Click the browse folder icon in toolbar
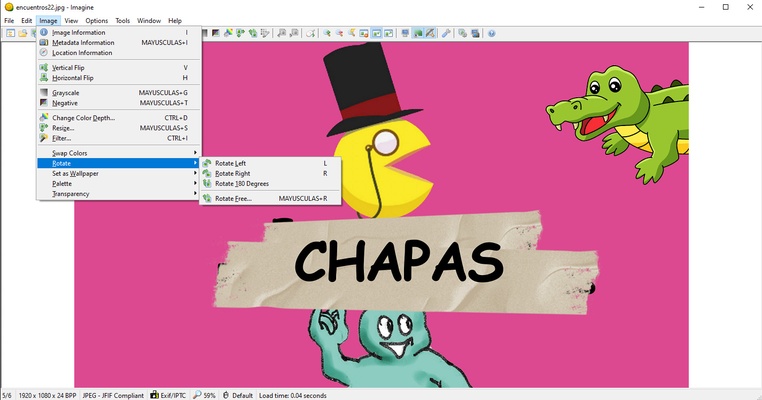This screenshot has height=400, width=762. point(22,33)
